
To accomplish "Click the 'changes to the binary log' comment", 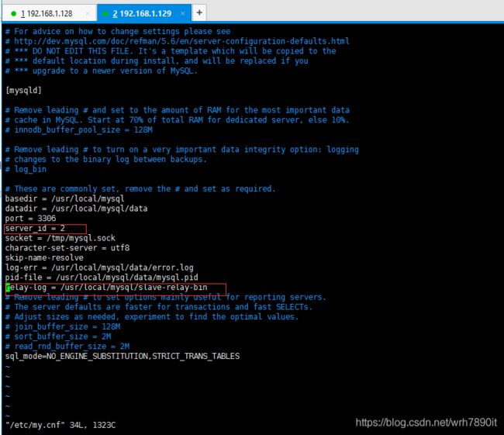I will (105, 160).
